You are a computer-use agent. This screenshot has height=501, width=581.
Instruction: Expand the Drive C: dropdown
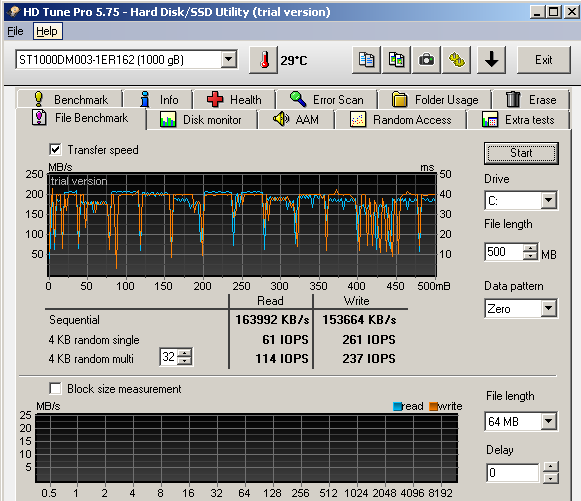click(x=548, y=200)
